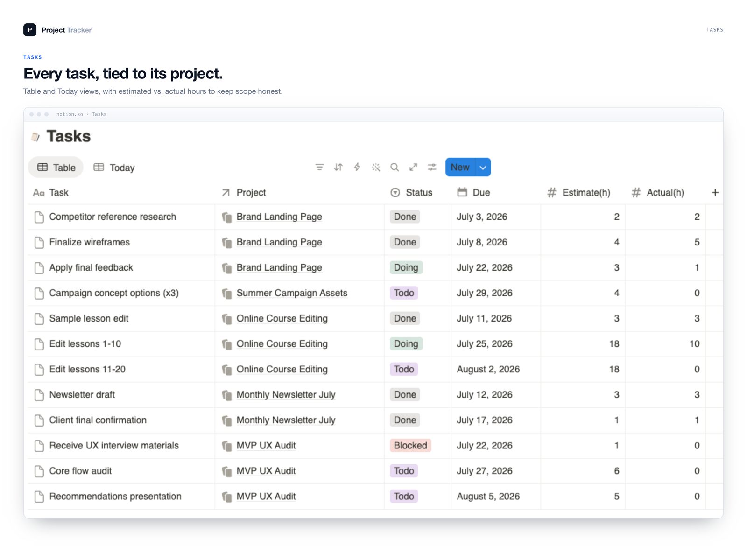
Task: Open MVP UX Audit link for Core flow audit
Action: pyautogui.click(x=266, y=471)
